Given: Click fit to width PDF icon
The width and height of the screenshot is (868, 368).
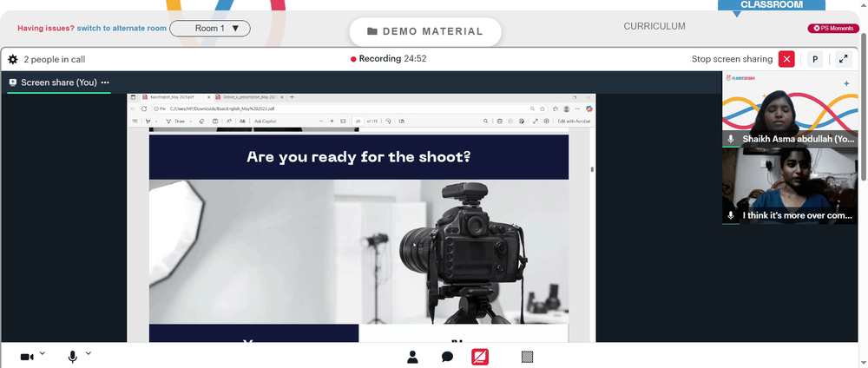Looking at the screenshot, I should click(343, 122).
